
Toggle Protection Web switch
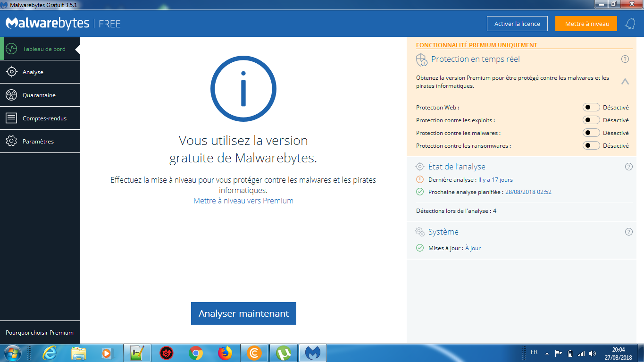click(x=591, y=107)
